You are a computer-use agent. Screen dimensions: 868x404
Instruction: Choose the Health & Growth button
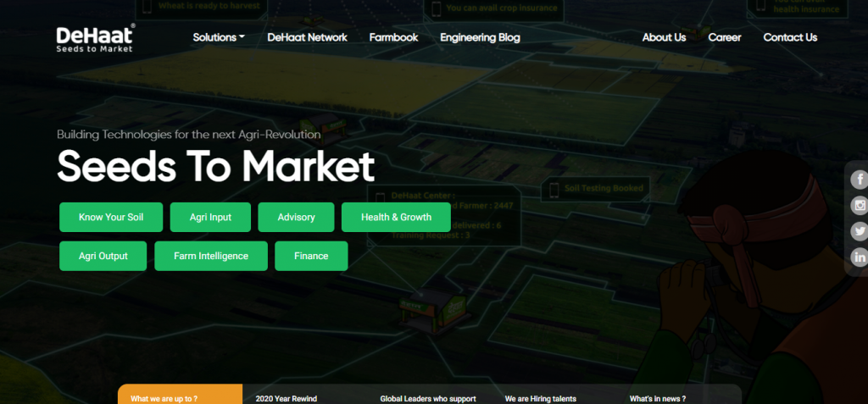(x=396, y=217)
